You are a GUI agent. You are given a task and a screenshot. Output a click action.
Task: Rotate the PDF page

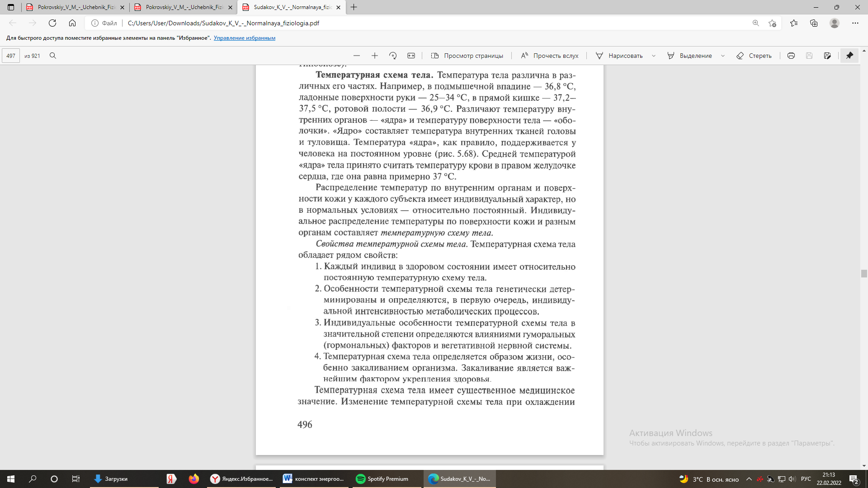[393, 56]
